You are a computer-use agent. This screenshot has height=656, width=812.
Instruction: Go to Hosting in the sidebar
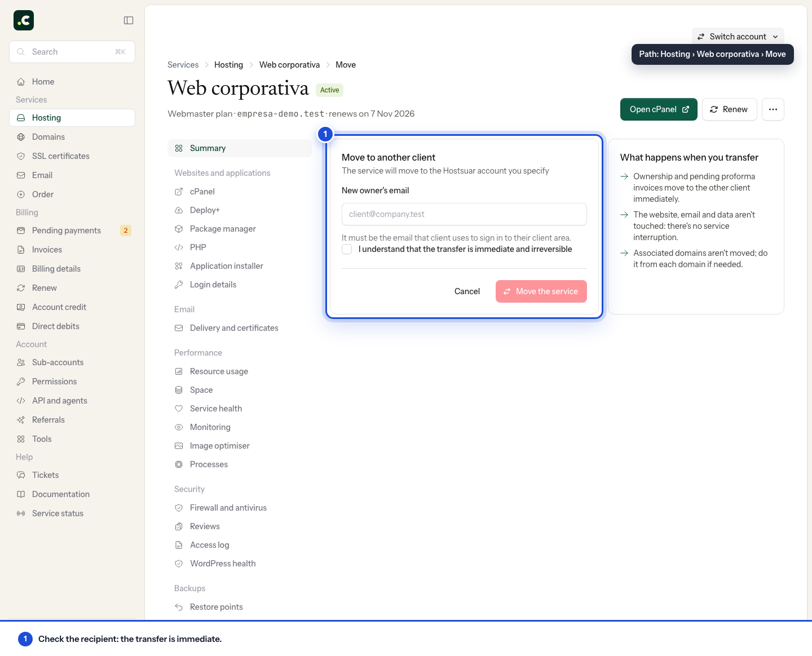coord(72,118)
